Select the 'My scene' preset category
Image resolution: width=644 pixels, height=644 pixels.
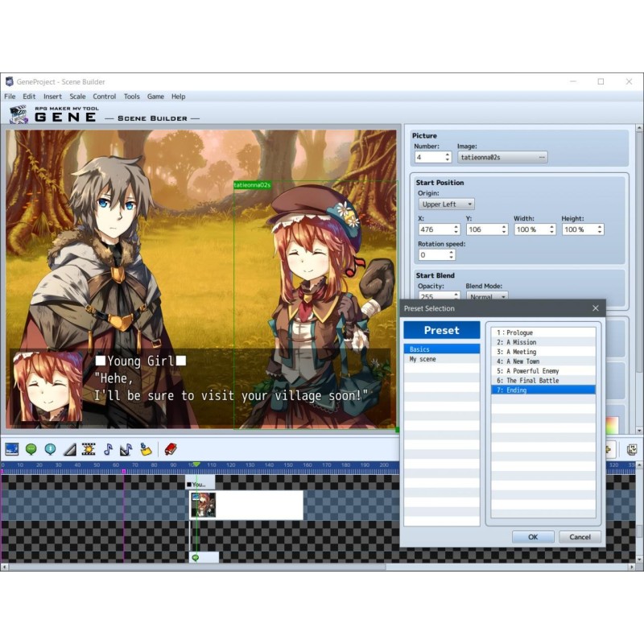[423, 359]
